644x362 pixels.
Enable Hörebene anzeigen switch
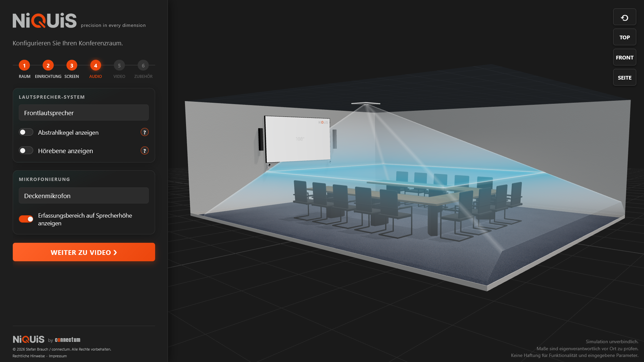26,151
